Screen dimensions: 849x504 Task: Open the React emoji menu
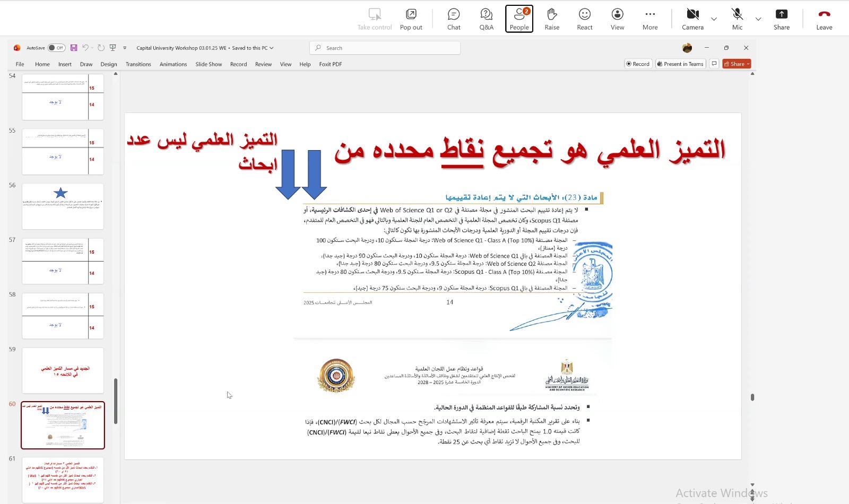(585, 19)
